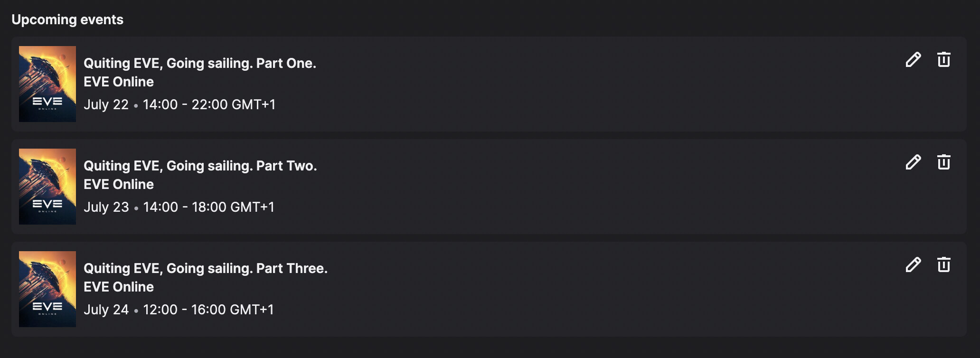Select the July 23 14:00 - 18:00 schedule
980x358 pixels.
pyautogui.click(x=179, y=207)
